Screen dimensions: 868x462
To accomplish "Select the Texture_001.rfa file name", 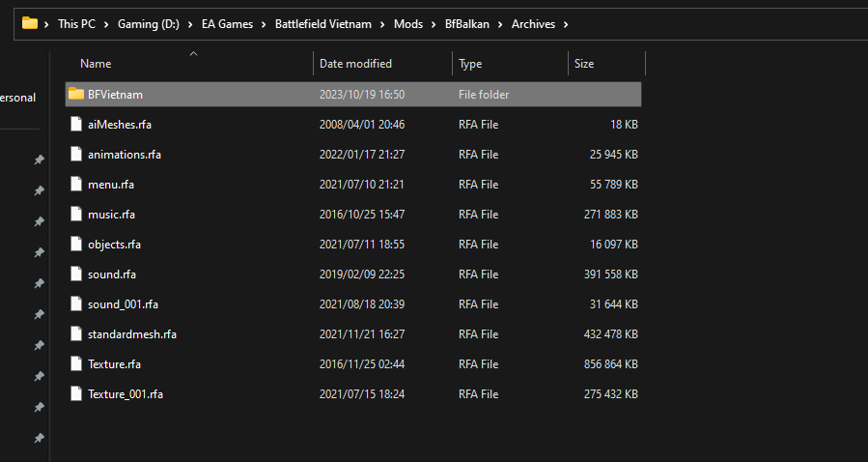I will (x=123, y=394).
